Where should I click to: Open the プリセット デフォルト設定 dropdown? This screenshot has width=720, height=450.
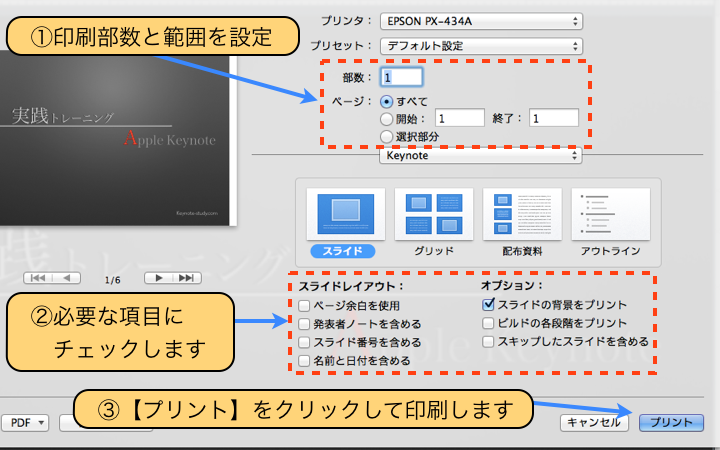click(481, 46)
